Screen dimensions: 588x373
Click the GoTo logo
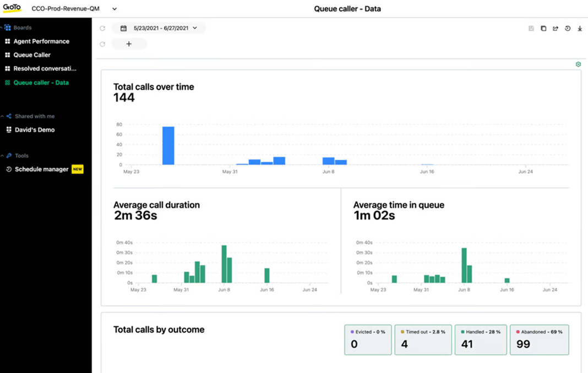(x=12, y=8)
